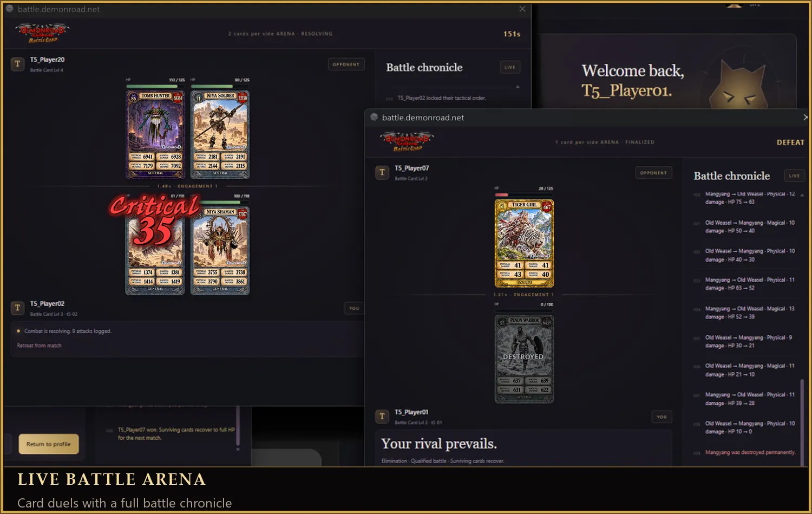Click the OPPONENT badge next to T5_Player07
This screenshot has height=514, width=812.
point(653,173)
